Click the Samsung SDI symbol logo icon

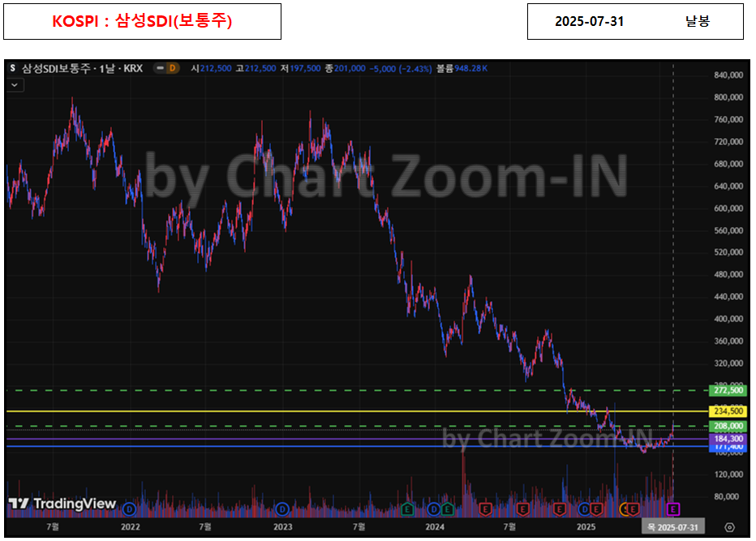(12, 68)
